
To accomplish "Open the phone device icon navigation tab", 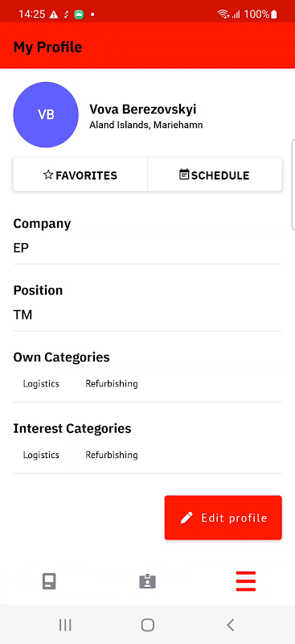I will click(49, 581).
